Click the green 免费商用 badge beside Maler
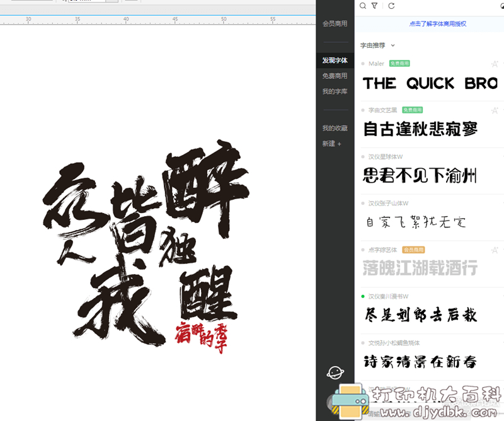The width and height of the screenshot is (504, 421). point(399,64)
